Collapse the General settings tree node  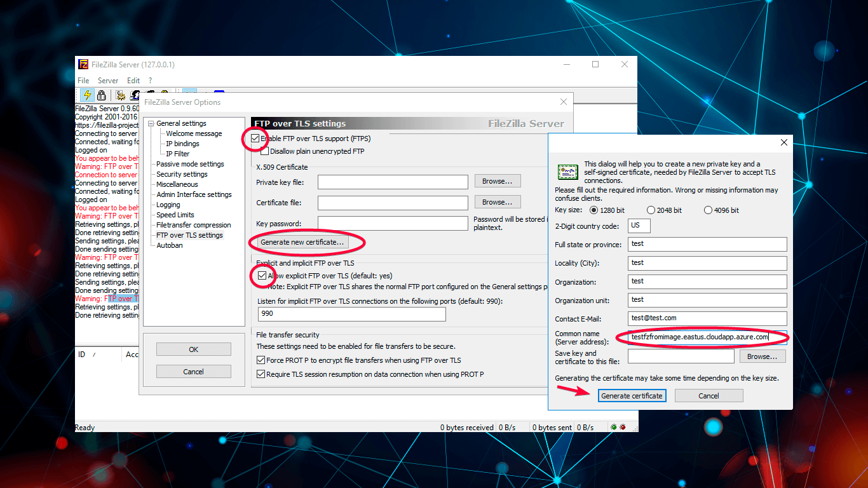coord(151,123)
